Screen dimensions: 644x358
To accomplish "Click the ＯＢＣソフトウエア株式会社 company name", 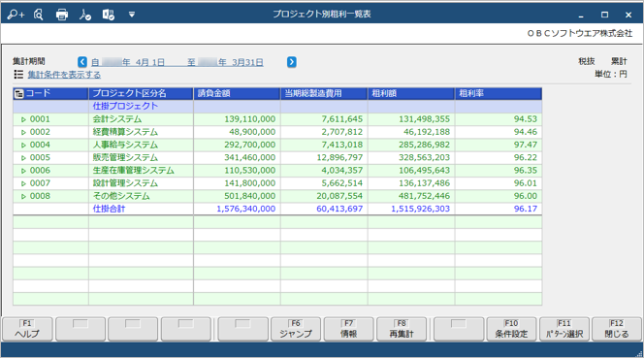I will pyautogui.click(x=580, y=33).
